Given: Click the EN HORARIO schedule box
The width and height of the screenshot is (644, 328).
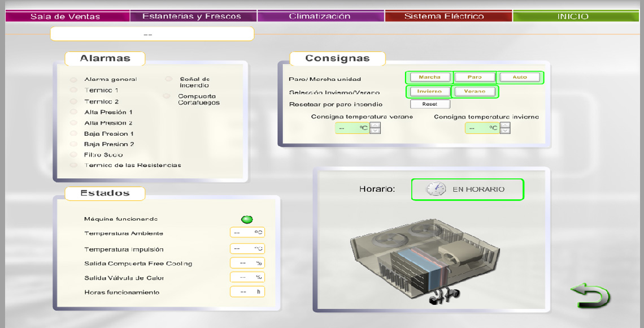Looking at the screenshot, I should (x=467, y=189).
